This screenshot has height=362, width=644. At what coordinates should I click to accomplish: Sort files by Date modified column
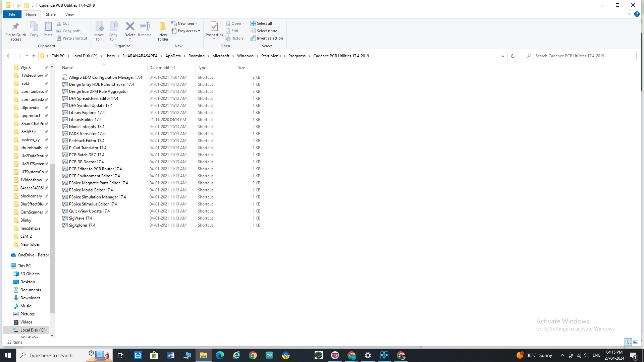162,68
